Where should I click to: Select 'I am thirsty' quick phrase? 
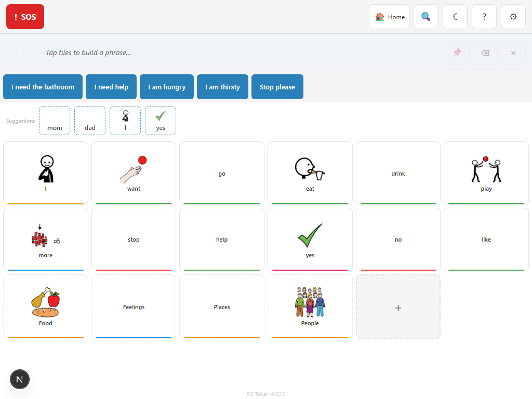pyautogui.click(x=222, y=87)
